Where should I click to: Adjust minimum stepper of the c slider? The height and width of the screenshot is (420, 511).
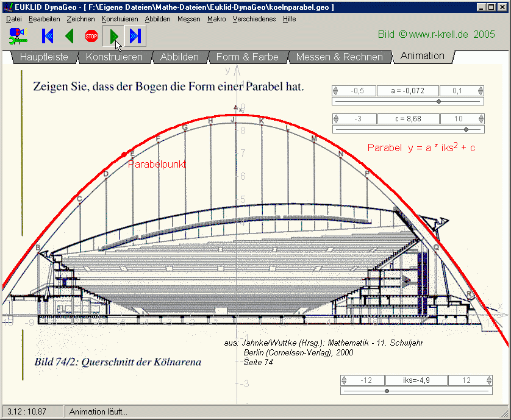tap(335, 119)
